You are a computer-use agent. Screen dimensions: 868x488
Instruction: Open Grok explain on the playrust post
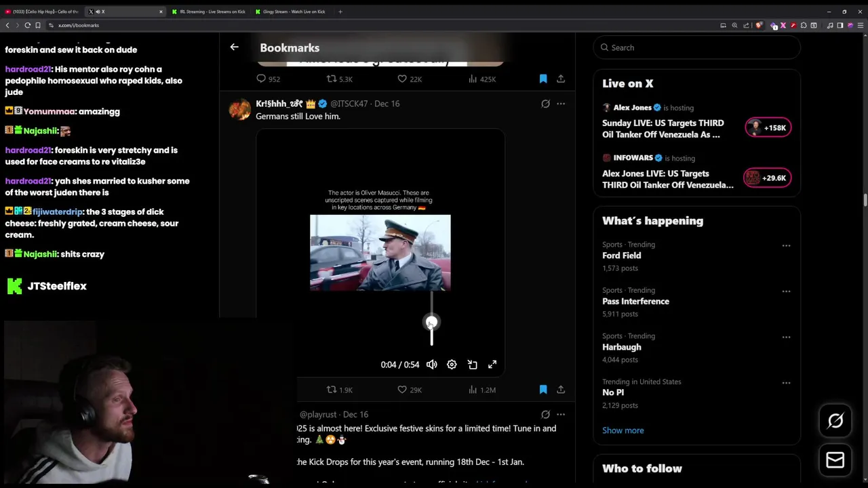pos(545,414)
